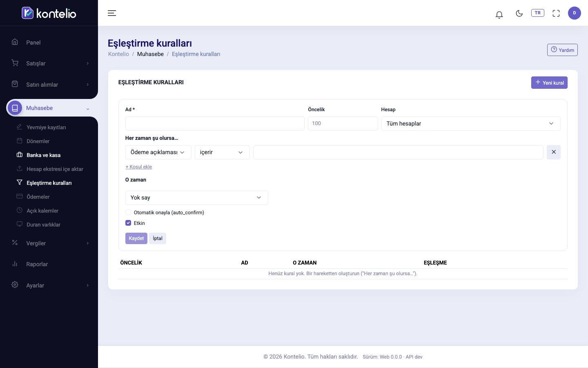Enable Otomatik onayla checkbox
Viewport: 588px width, 368px height.
tap(128, 212)
